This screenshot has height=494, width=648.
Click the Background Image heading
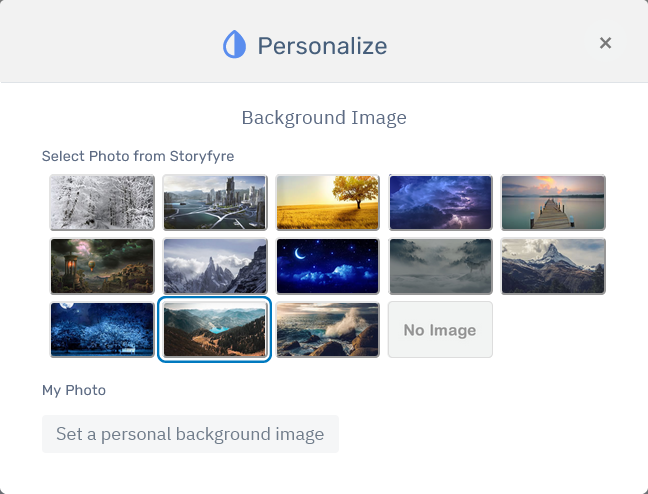coord(324,118)
